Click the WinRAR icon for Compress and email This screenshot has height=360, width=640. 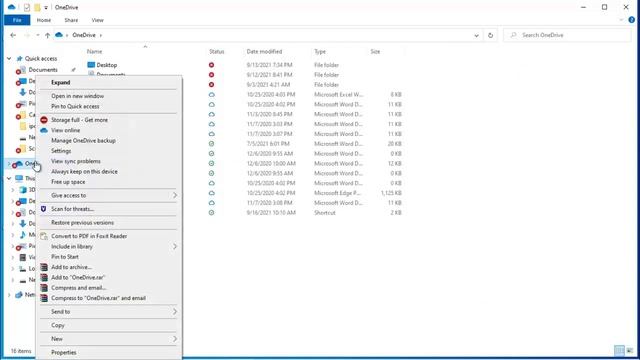pos(44,288)
